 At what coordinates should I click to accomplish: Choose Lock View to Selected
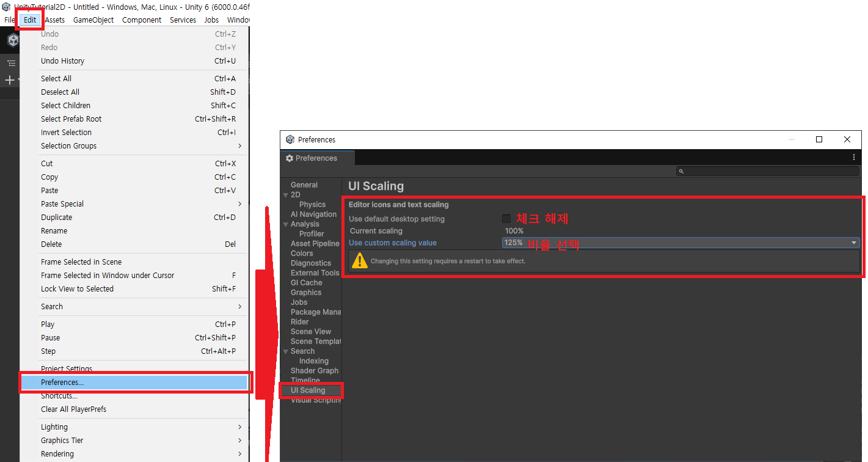[x=134, y=289]
